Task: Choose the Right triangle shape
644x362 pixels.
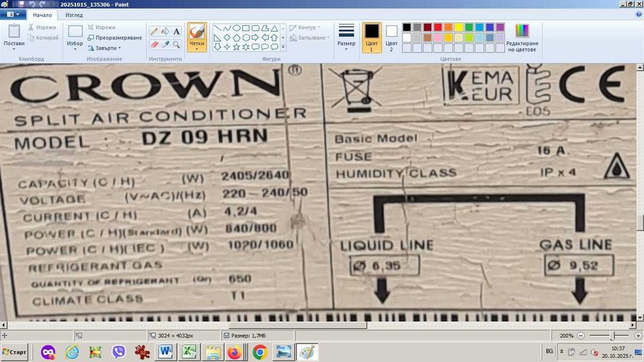Action: coord(218,38)
